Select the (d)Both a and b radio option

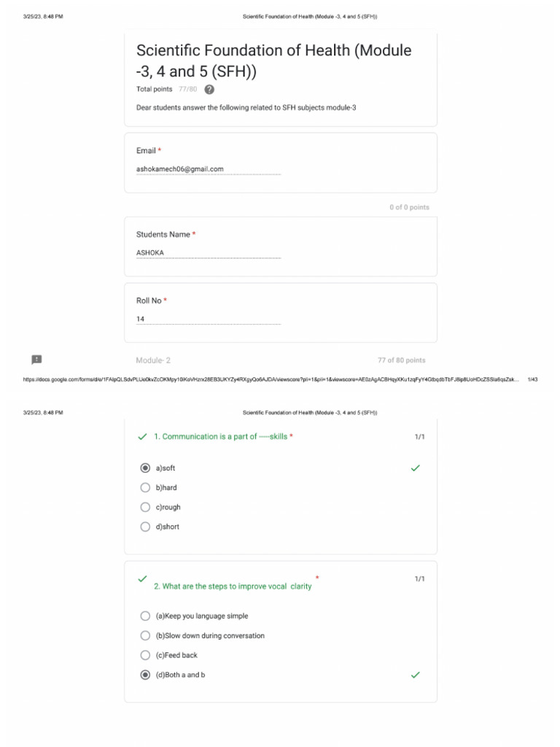(145, 676)
